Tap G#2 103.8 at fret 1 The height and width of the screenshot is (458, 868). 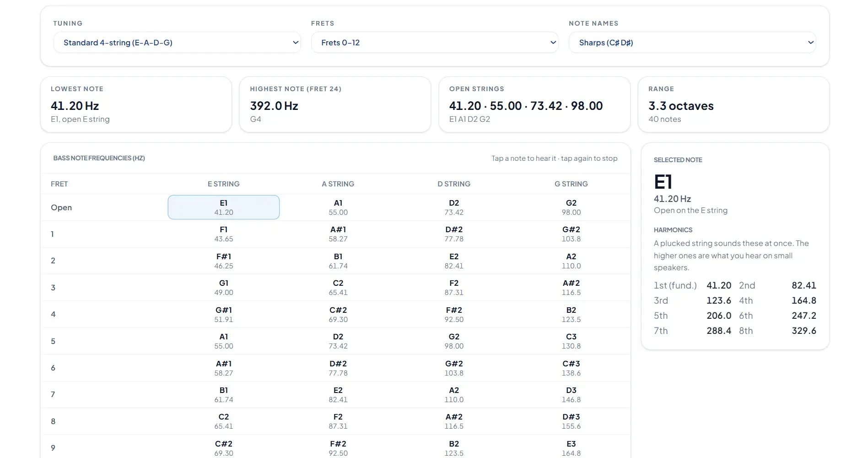[x=571, y=234]
